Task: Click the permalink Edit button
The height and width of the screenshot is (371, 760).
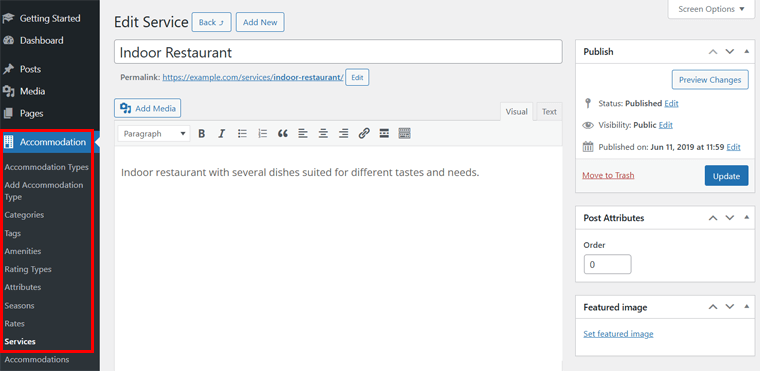Action: (357, 78)
